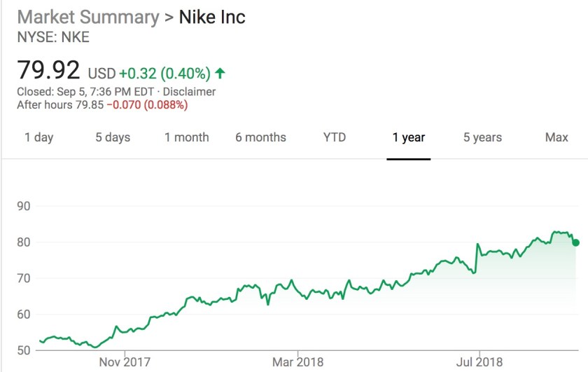The width and height of the screenshot is (588, 372).
Task: Click the Mar 2018 axis label
Action: pyautogui.click(x=297, y=362)
